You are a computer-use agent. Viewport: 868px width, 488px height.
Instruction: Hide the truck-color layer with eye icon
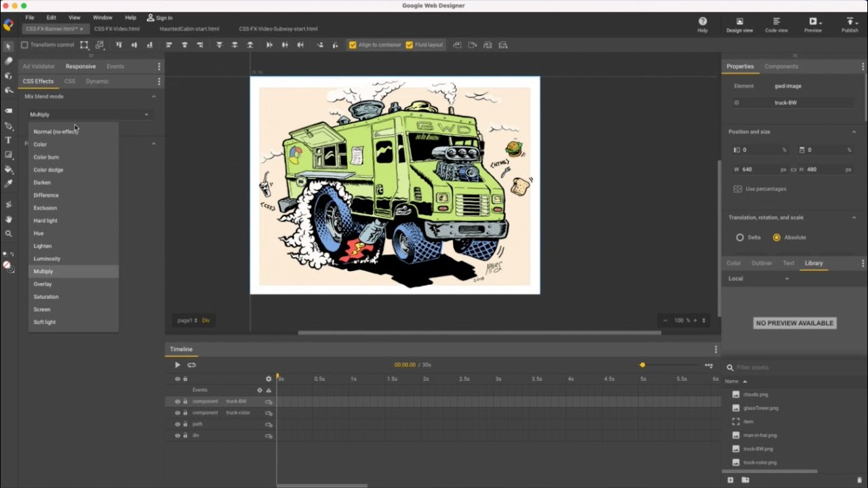pyautogui.click(x=178, y=413)
